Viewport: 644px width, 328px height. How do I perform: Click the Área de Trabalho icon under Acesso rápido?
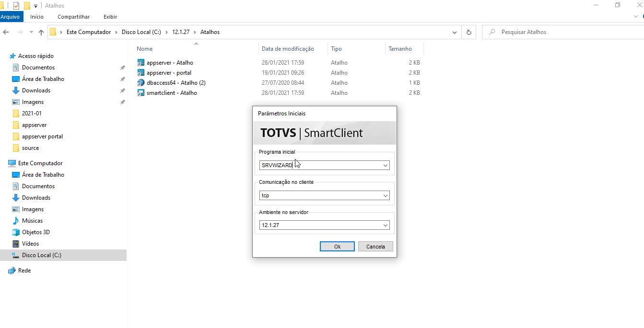pos(16,79)
